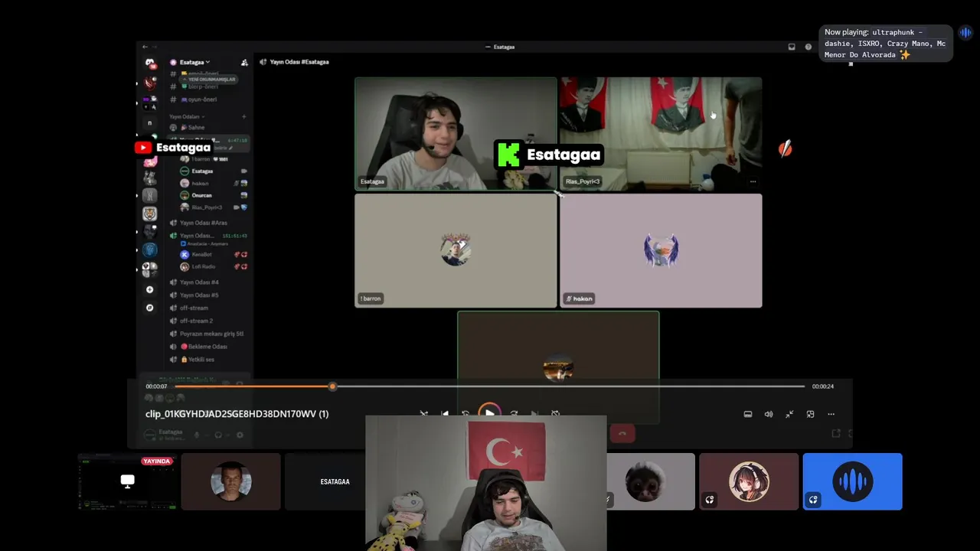Seek with the media player progress knob
The width and height of the screenshot is (980, 551).
pyautogui.click(x=332, y=386)
